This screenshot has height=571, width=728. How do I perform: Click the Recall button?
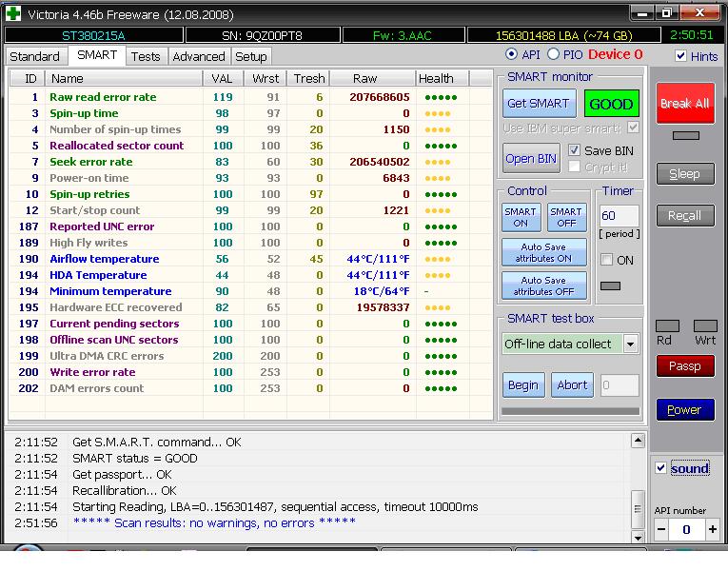pyautogui.click(x=685, y=215)
